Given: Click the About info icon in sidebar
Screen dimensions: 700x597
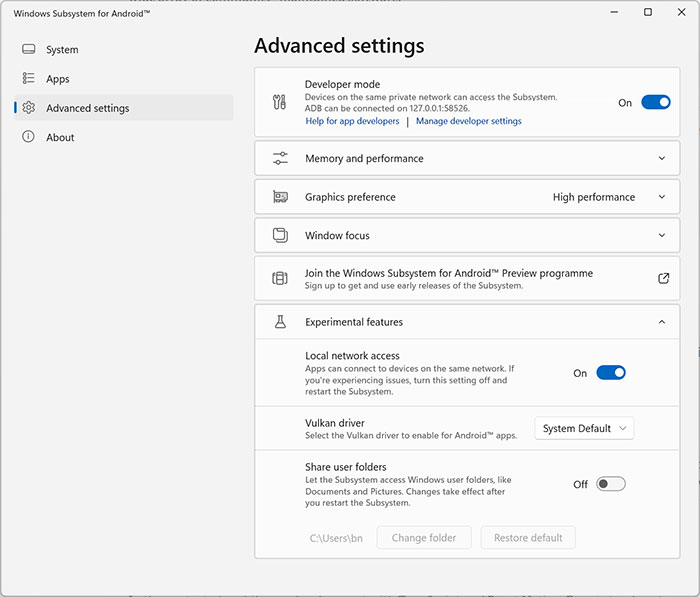Looking at the screenshot, I should 28,137.
